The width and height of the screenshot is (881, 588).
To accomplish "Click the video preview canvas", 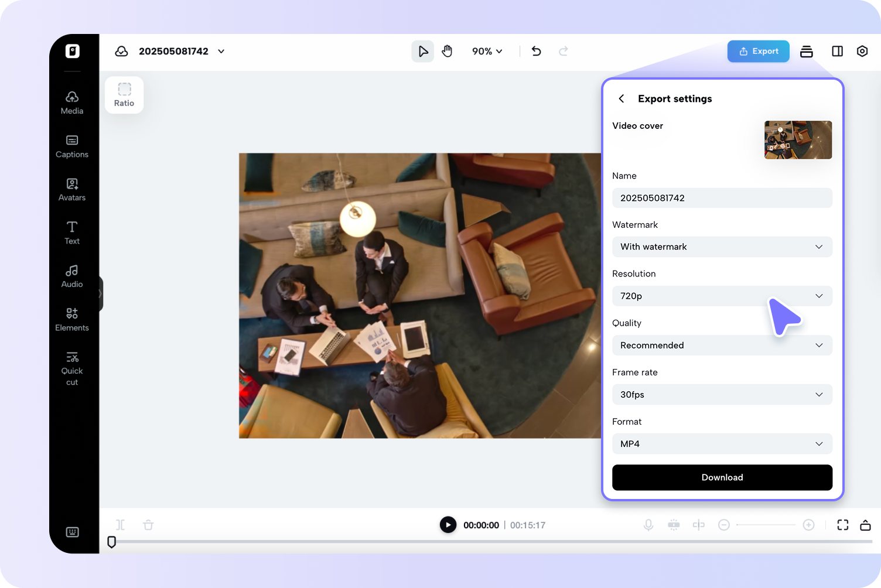I will pos(420,296).
